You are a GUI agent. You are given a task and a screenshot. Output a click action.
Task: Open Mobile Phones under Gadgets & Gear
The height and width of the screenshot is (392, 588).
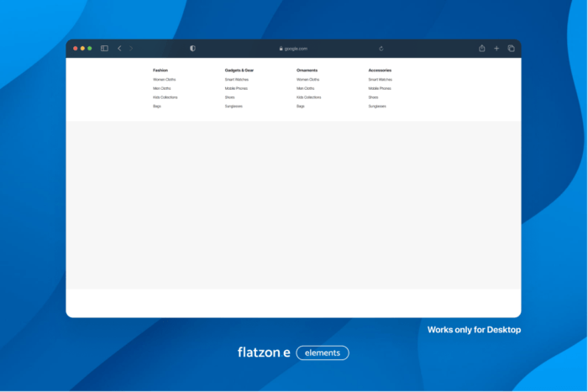236,88
